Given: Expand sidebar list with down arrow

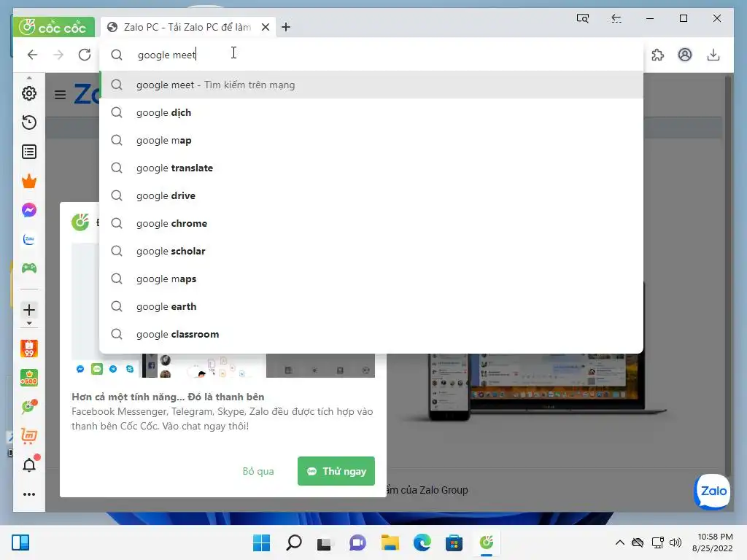Looking at the screenshot, I should (x=29, y=324).
